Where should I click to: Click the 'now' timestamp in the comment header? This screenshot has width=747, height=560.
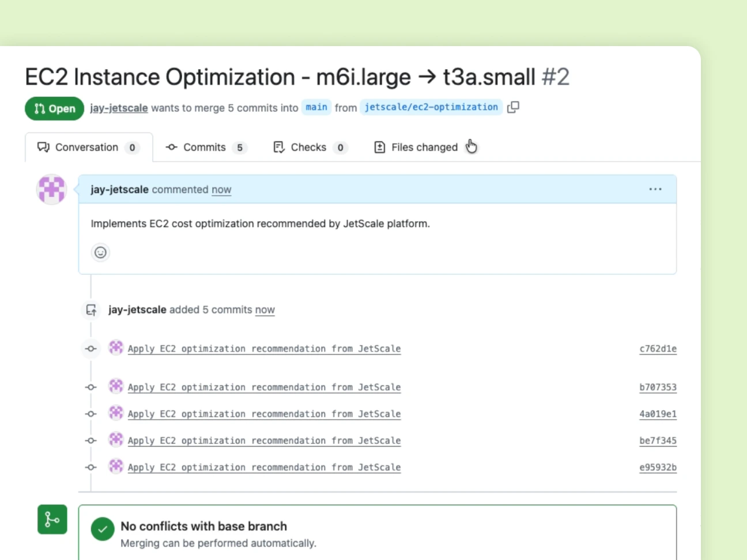point(221,190)
